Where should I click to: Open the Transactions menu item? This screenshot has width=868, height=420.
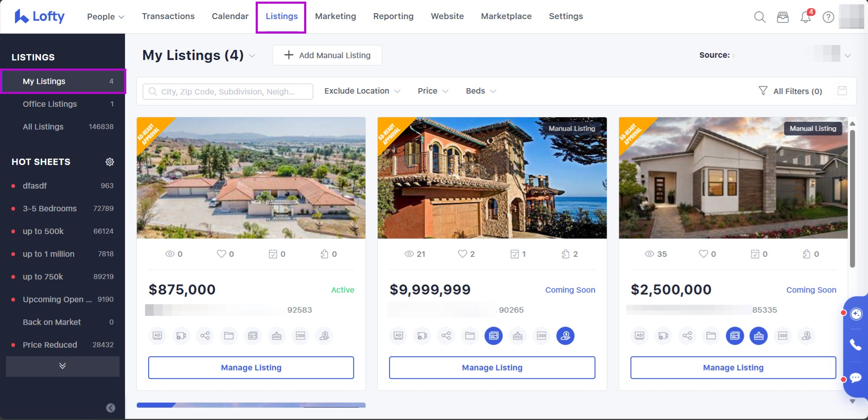click(x=168, y=16)
